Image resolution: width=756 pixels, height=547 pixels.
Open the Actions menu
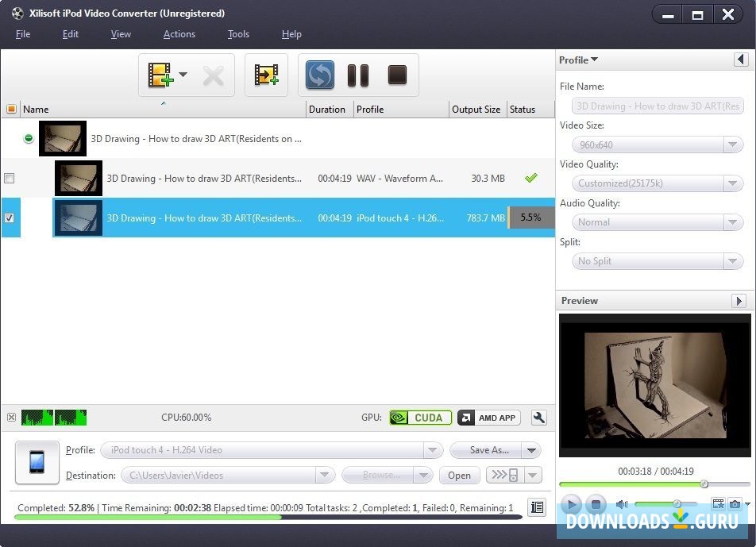coord(179,34)
